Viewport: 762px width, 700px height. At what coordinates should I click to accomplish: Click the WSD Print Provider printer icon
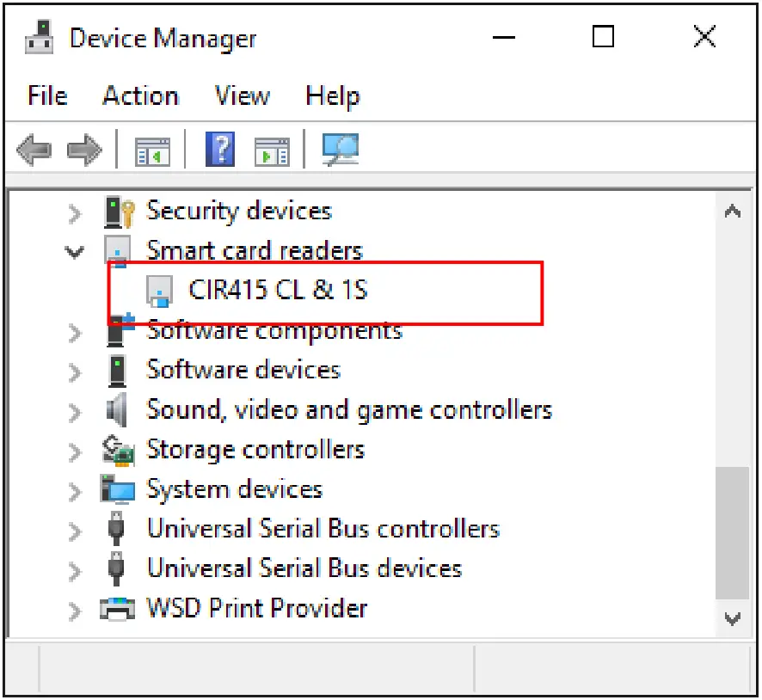coord(117,609)
